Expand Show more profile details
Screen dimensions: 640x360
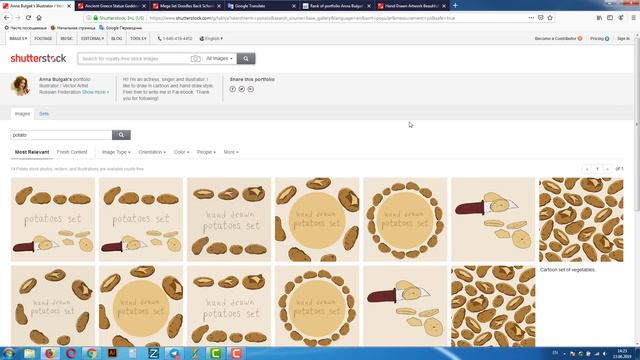[96, 92]
